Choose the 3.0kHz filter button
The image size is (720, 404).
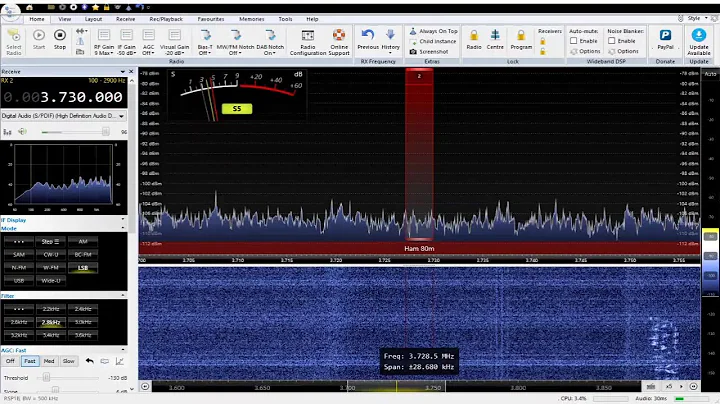pyautogui.click(x=83, y=322)
